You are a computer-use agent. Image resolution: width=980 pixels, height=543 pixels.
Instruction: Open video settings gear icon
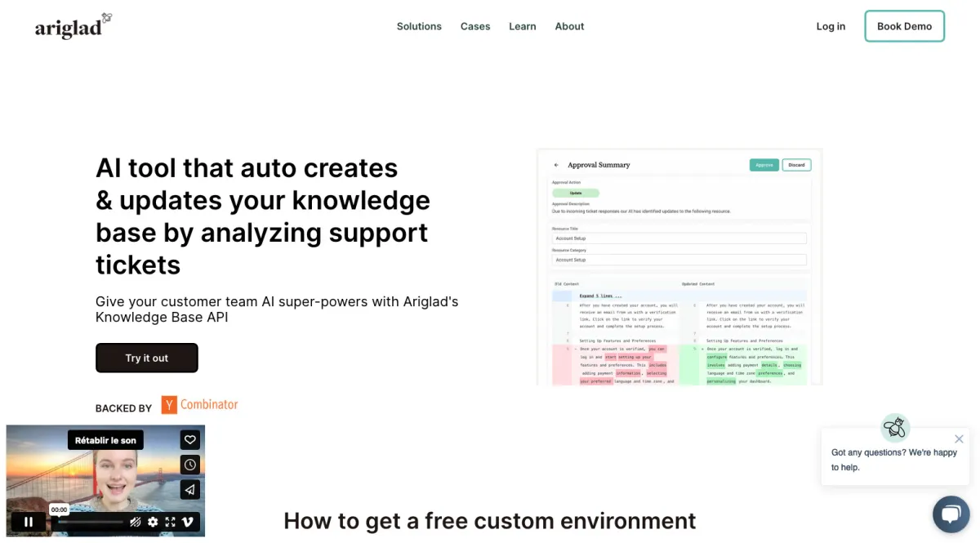pos(153,522)
